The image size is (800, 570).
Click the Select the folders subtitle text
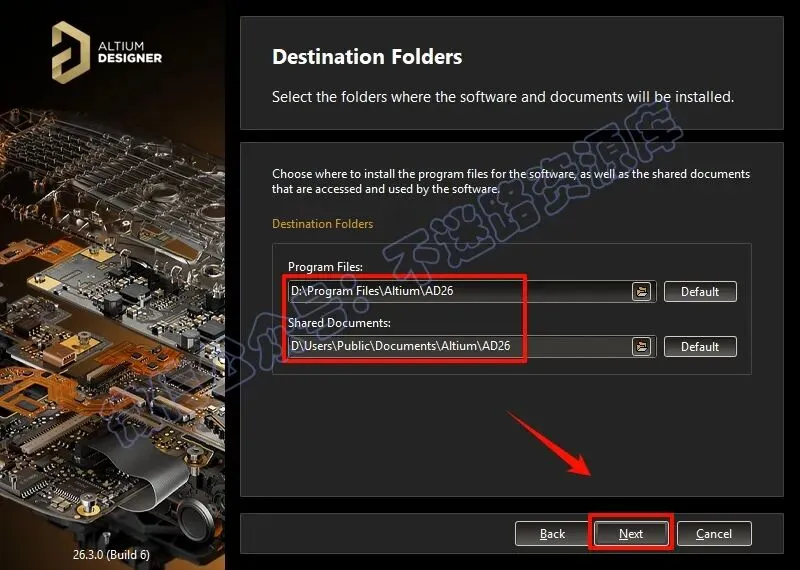(503, 96)
